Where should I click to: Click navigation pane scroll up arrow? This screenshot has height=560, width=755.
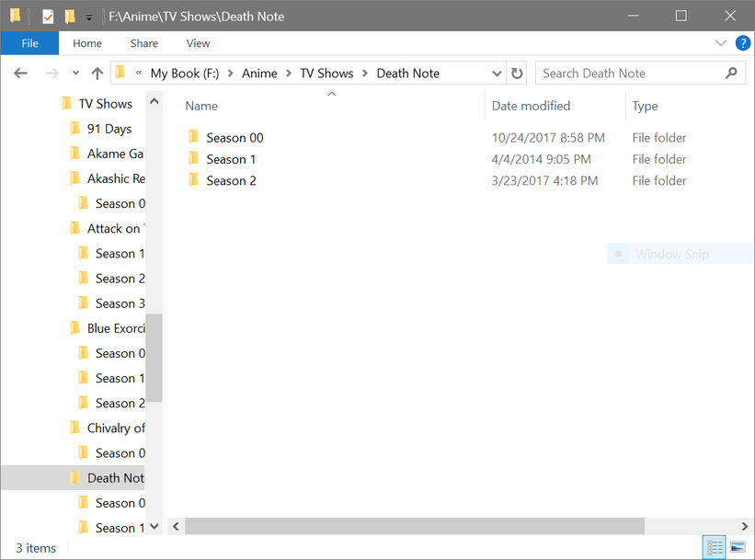pos(154,101)
